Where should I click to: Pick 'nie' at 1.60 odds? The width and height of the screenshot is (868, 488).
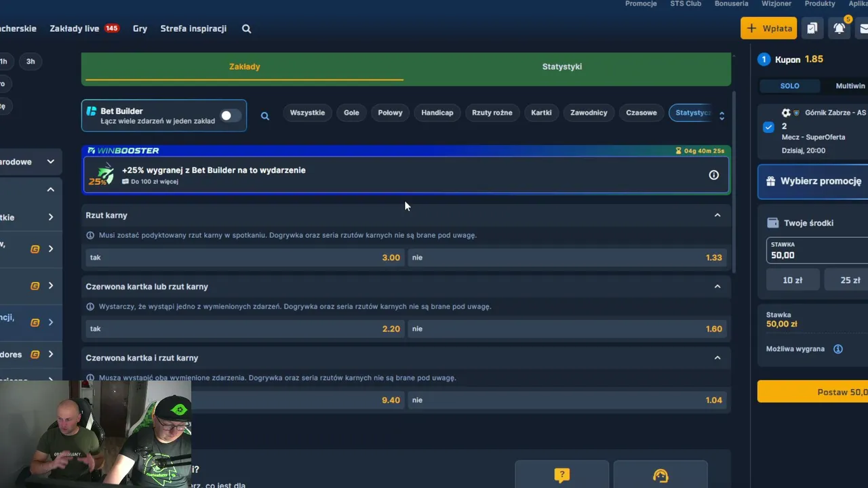[x=568, y=329]
